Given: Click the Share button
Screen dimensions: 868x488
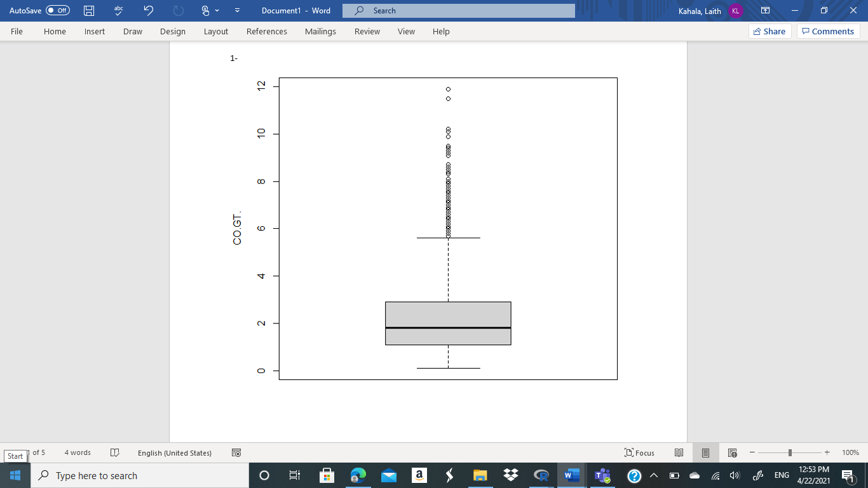Looking at the screenshot, I should coord(770,30).
